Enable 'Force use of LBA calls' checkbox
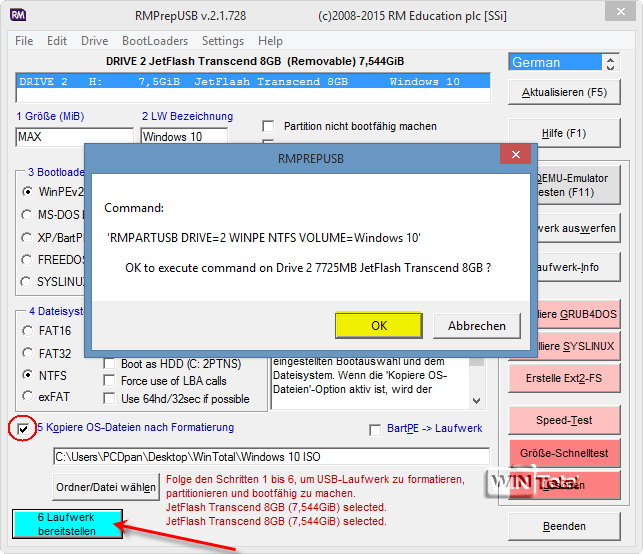This screenshot has height=554, width=643. [x=109, y=381]
